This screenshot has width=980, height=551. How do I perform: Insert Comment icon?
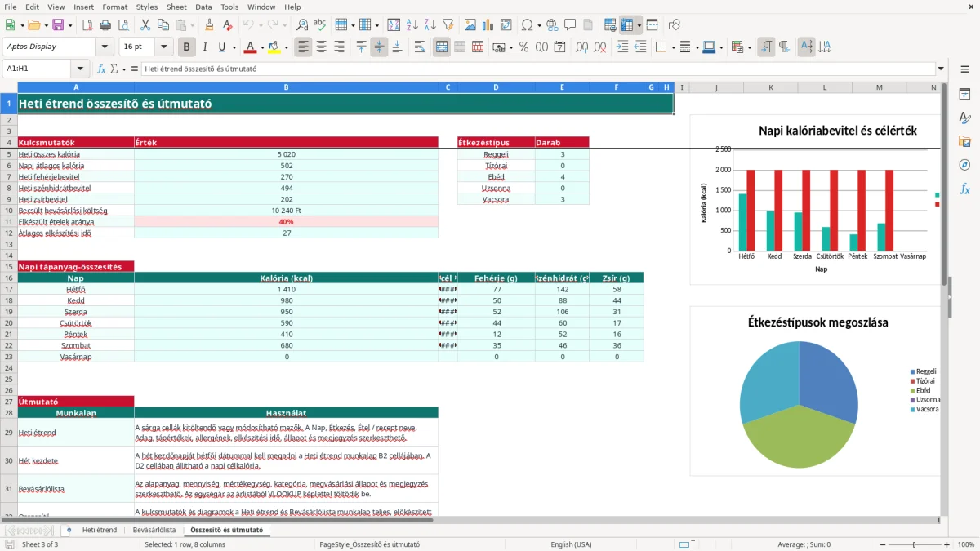click(570, 25)
